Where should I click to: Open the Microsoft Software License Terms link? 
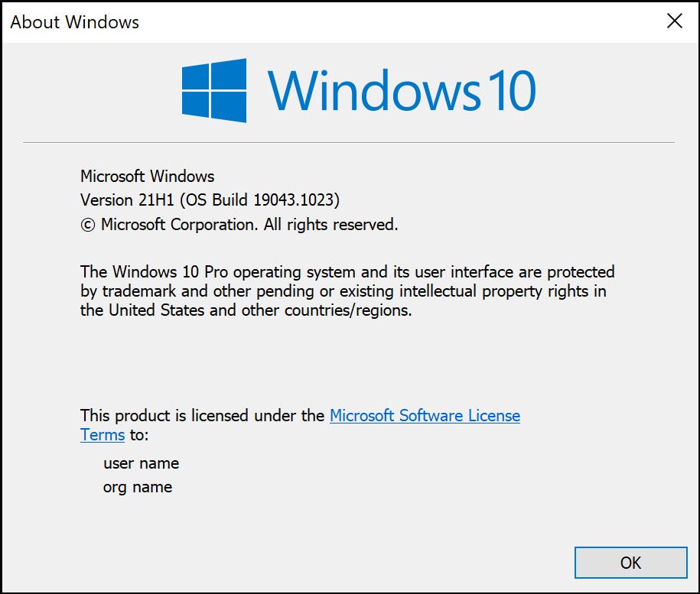pyautogui.click(x=424, y=415)
